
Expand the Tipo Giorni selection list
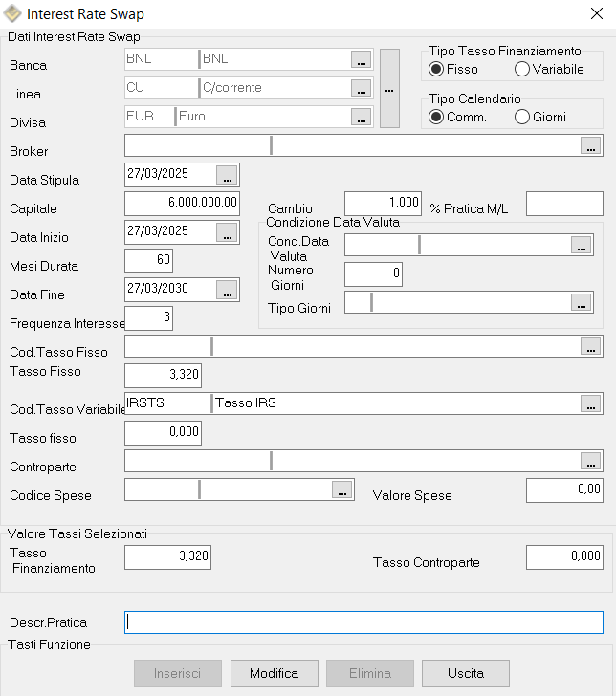[581, 302]
